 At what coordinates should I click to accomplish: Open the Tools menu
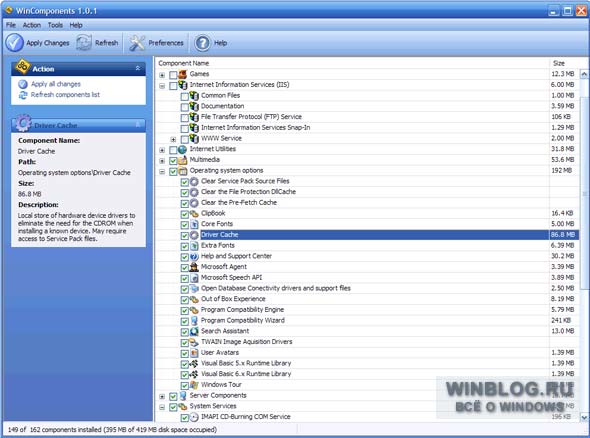pos(55,25)
